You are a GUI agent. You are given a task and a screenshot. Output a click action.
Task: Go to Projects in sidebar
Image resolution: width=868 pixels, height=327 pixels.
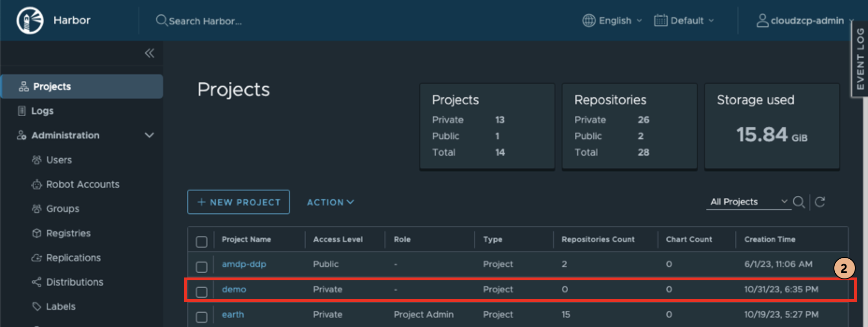tap(82, 86)
